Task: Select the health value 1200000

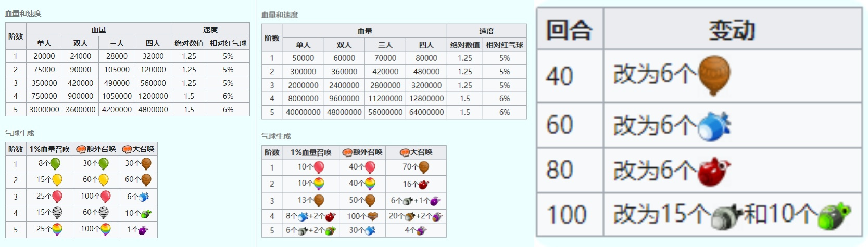Action: pos(153,96)
